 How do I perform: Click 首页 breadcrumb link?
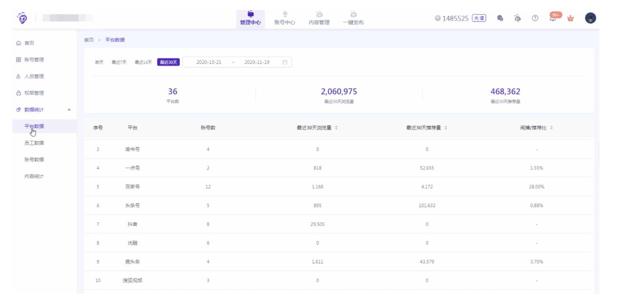(88, 40)
